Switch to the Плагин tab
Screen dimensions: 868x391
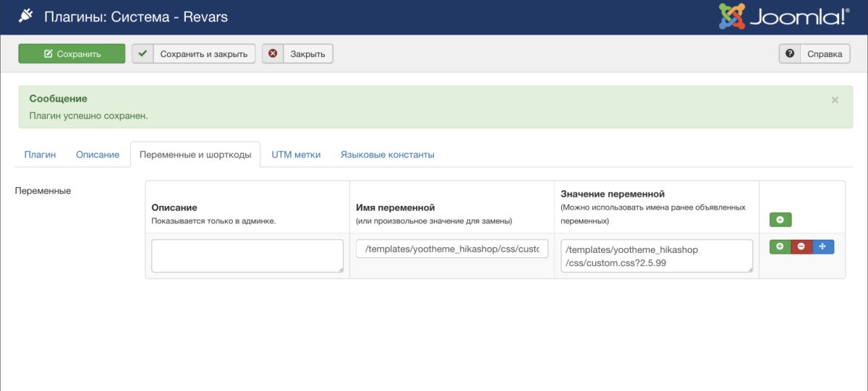[40, 155]
